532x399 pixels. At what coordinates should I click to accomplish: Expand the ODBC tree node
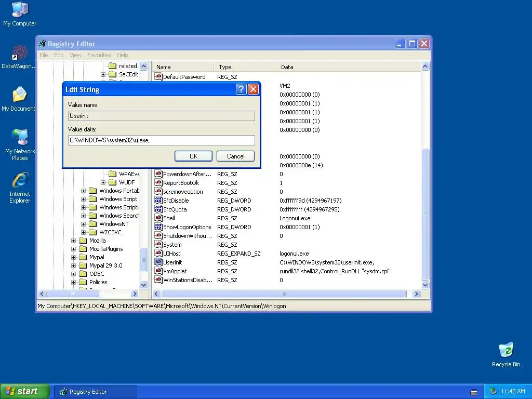pyautogui.click(x=73, y=274)
